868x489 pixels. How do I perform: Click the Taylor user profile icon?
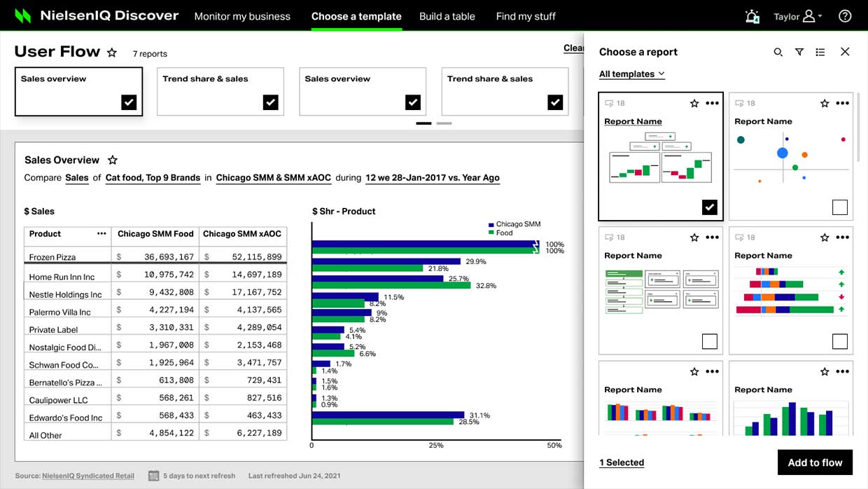point(808,15)
